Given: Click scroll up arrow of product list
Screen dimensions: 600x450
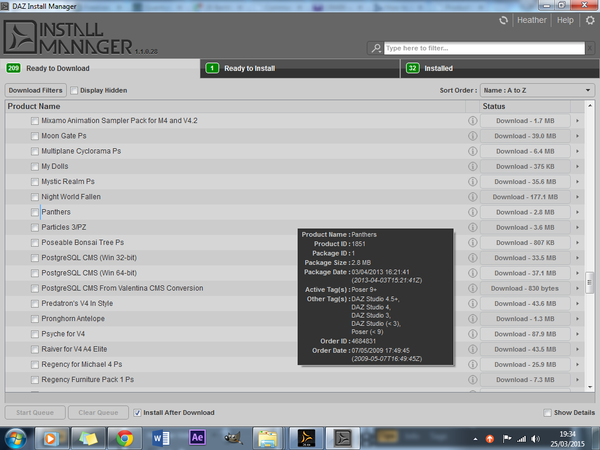Looking at the screenshot, I should [x=590, y=105].
